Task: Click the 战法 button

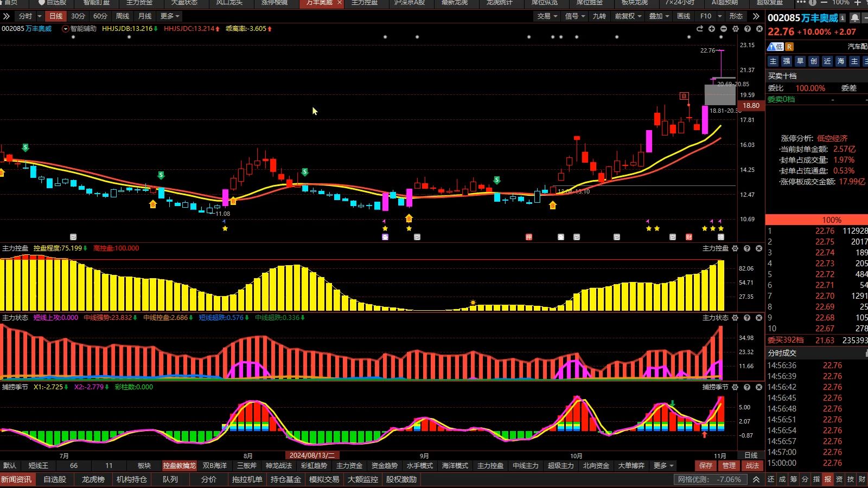Action: [x=752, y=466]
